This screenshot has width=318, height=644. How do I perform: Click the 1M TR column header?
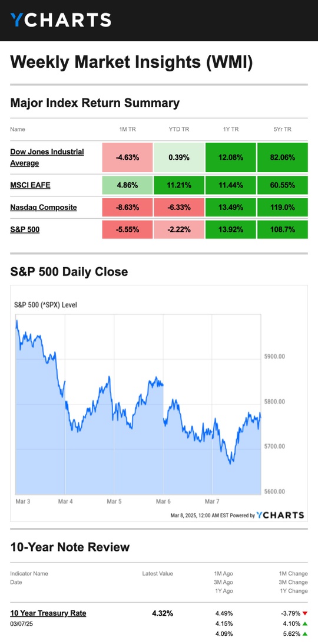click(127, 129)
